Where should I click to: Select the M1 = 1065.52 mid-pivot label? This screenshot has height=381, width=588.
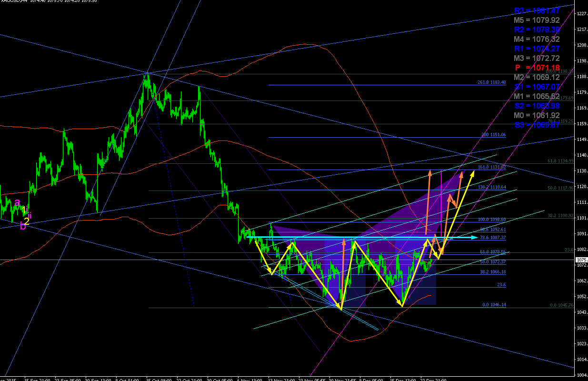pos(537,96)
